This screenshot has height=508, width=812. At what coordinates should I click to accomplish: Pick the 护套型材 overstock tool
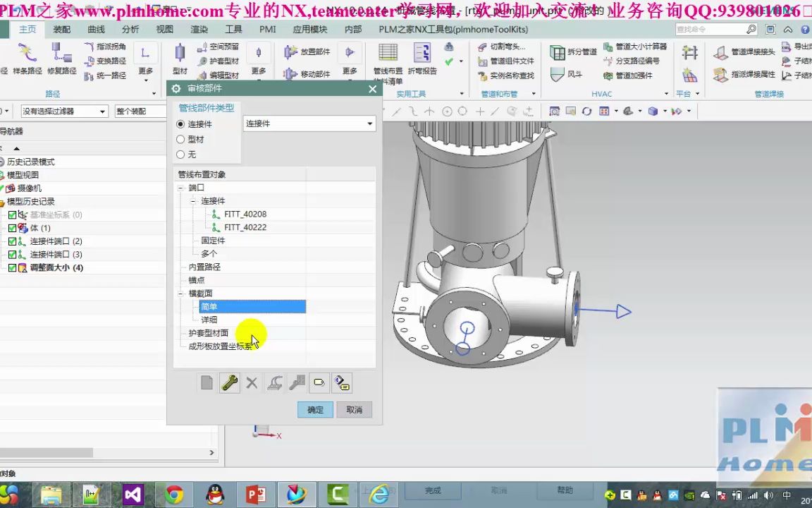point(218,61)
